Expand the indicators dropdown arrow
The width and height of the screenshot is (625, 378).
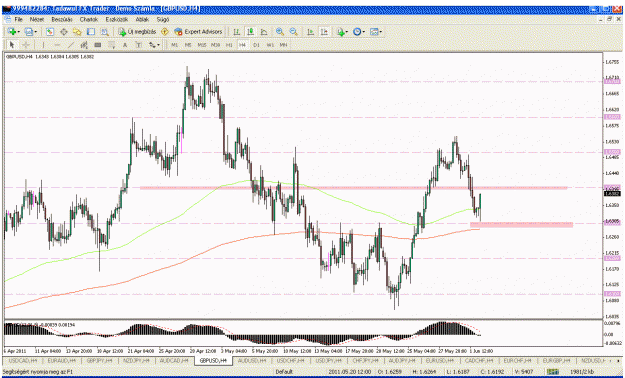[347, 32]
